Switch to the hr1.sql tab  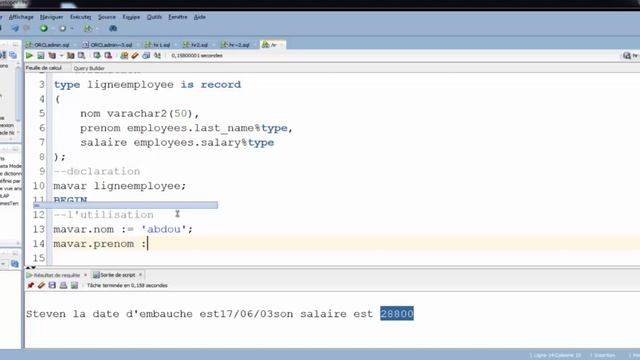pos(160,44)
